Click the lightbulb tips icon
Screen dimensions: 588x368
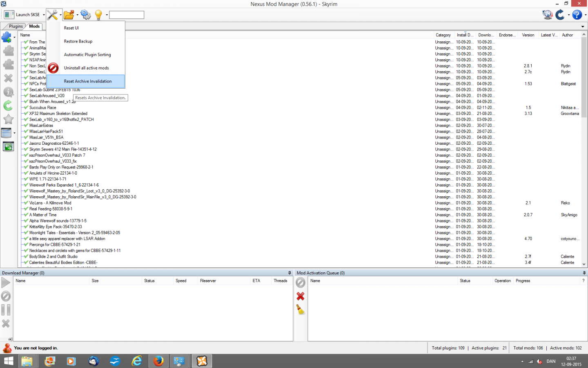pyautogui.click(x=98, y=15)
